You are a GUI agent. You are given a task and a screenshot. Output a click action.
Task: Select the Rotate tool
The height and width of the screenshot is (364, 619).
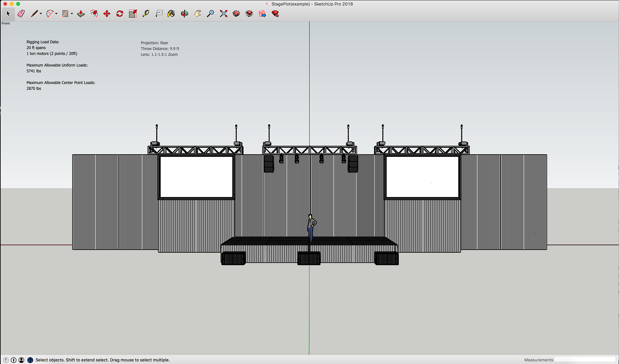pos(120,14)
